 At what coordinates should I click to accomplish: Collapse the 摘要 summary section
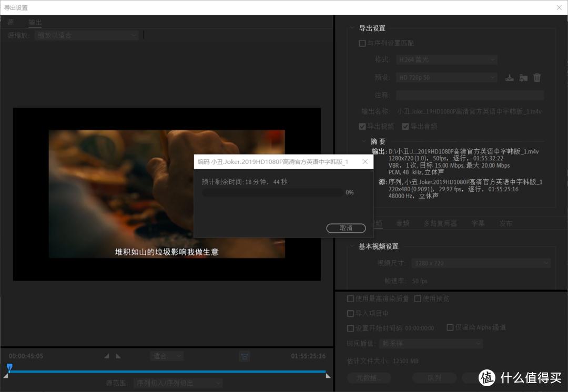coord(364,141)
